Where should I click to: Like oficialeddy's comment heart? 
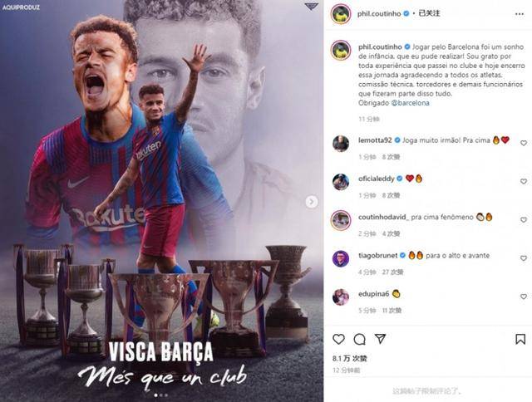(x=524, y=181)
